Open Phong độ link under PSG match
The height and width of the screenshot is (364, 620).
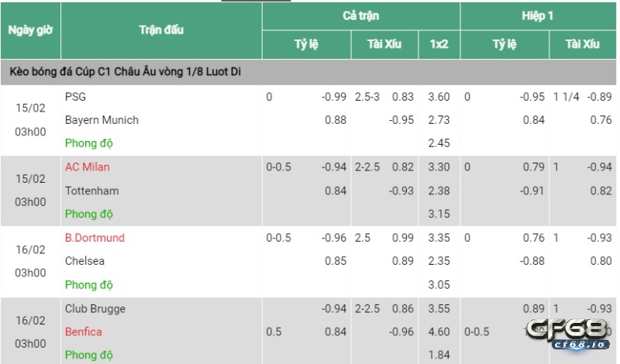(x=89, y=143)
